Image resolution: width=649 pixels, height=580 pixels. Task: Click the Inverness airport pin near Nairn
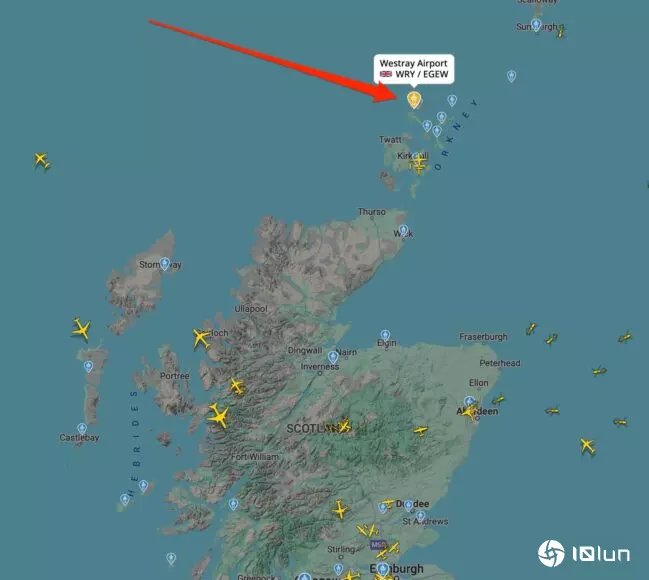[333, 357]
